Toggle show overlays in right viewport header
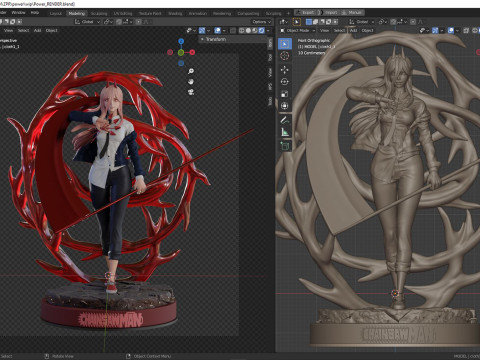This screenshot has width=480, height=360. coord(451,30)
